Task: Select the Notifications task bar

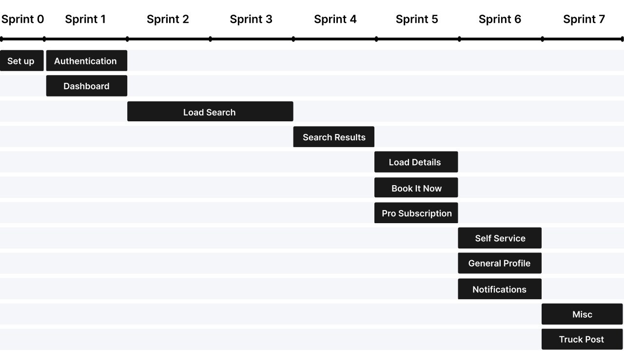Action: pos(500,289)
